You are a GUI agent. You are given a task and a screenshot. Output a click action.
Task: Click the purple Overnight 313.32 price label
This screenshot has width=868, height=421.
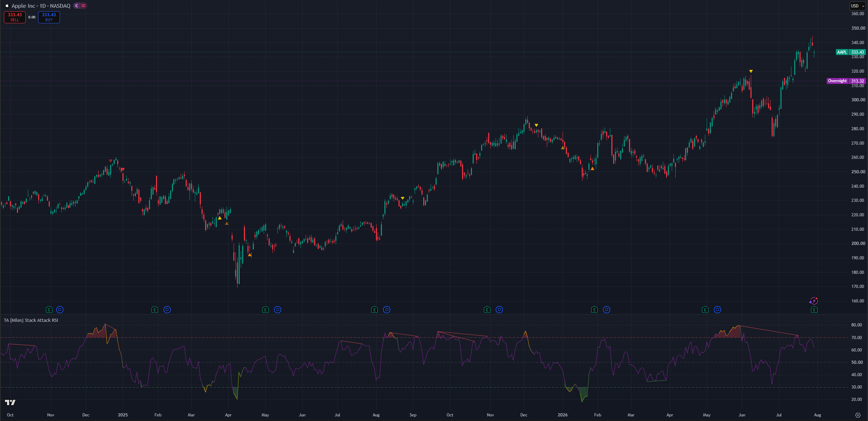pyautogui.click(x=846, y=81)
